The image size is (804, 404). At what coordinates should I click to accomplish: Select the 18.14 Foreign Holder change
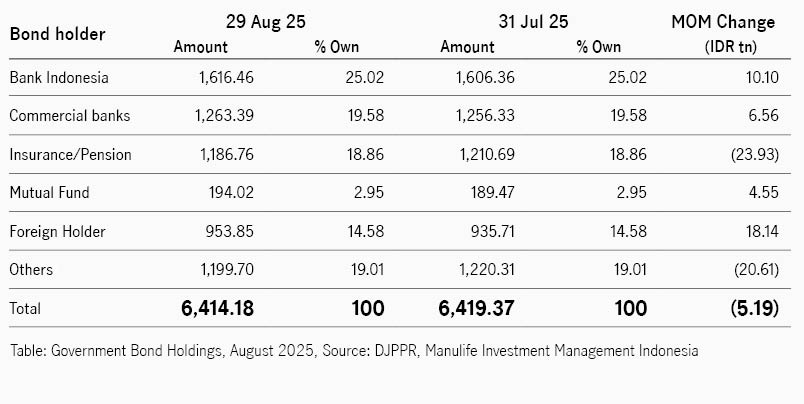(762, 231)
